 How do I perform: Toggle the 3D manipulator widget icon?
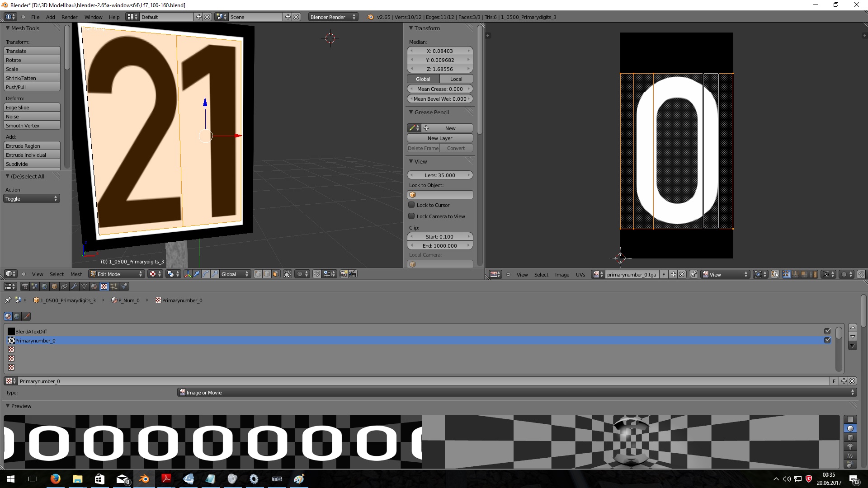(188, 274)
